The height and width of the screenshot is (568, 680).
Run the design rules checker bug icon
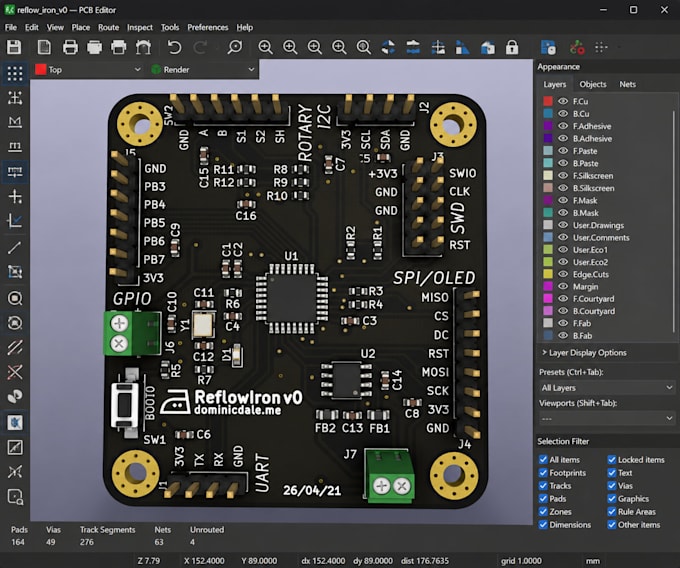577,47
